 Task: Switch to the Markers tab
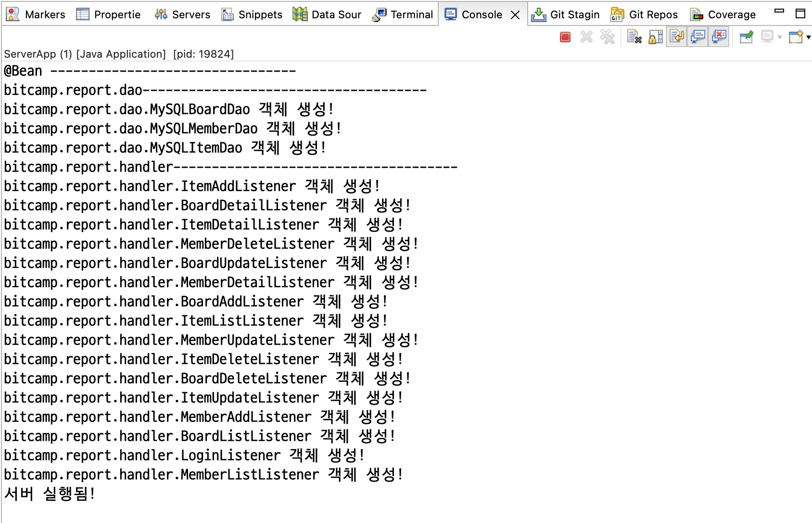tap(35, 14)
